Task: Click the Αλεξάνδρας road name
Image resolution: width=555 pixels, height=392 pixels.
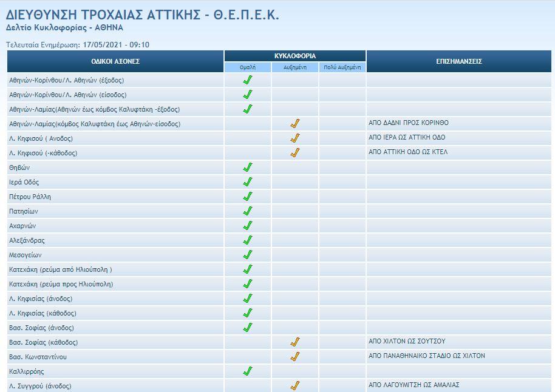Action: [27, 241]
